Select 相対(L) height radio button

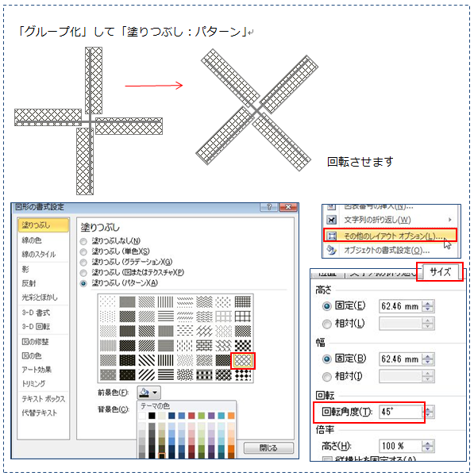(x=326, y=324)
